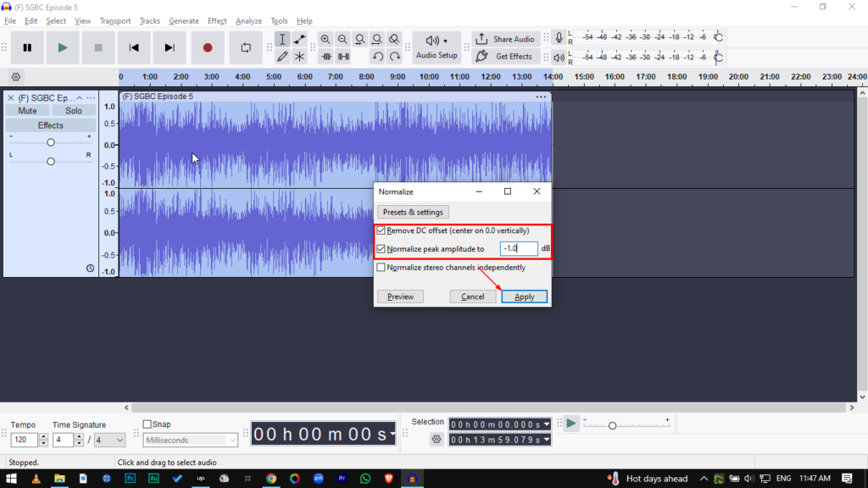868x488 pixels.
Task: Open the Effect menu
Action: coord(217,21)
